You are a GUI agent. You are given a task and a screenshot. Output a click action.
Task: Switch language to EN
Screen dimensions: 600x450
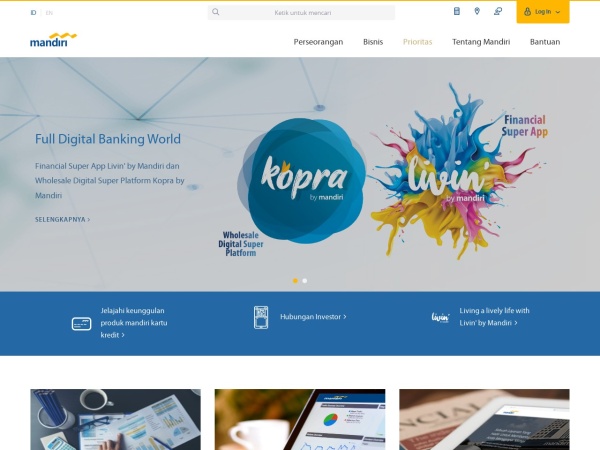click(49, 13)
